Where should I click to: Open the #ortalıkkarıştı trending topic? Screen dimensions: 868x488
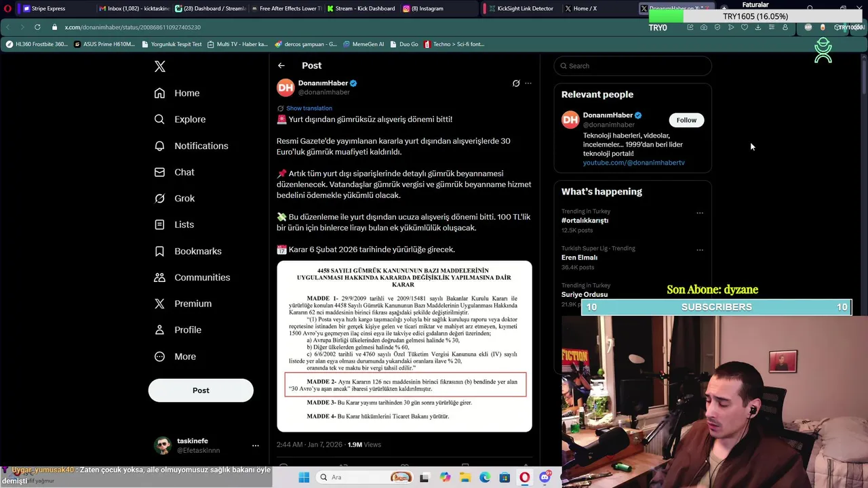585,220
